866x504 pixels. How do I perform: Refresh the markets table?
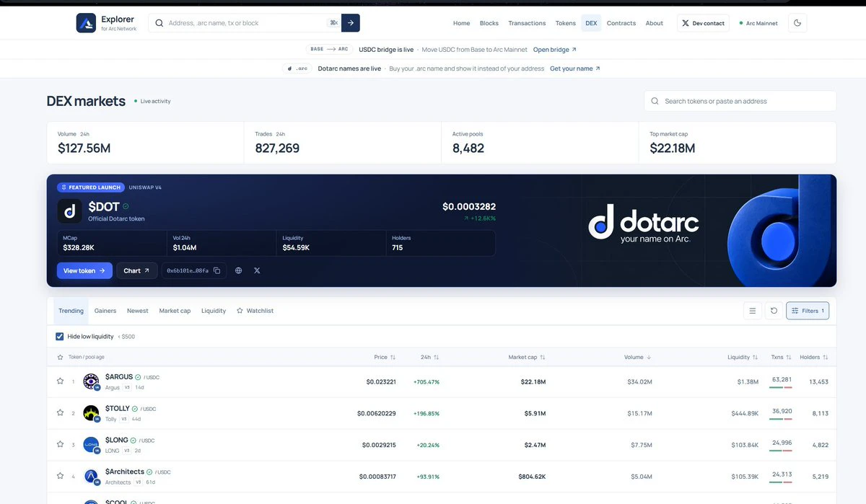774,311
